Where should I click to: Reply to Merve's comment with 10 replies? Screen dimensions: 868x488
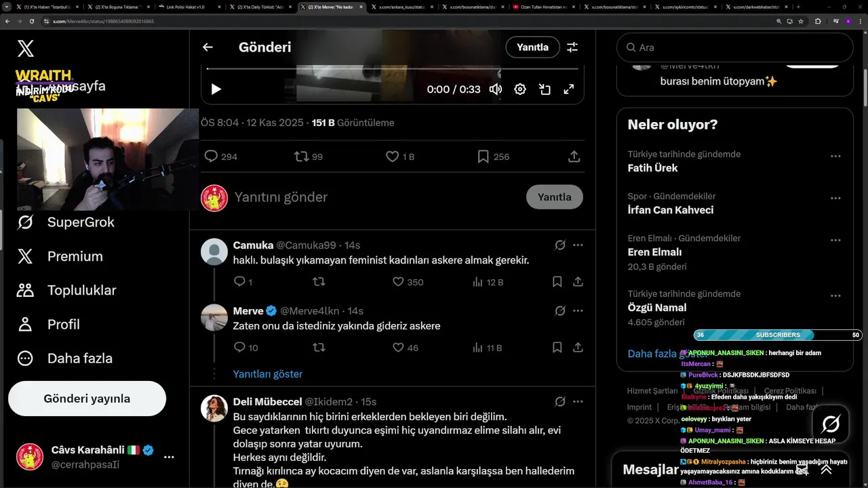(x=245, y=348)
